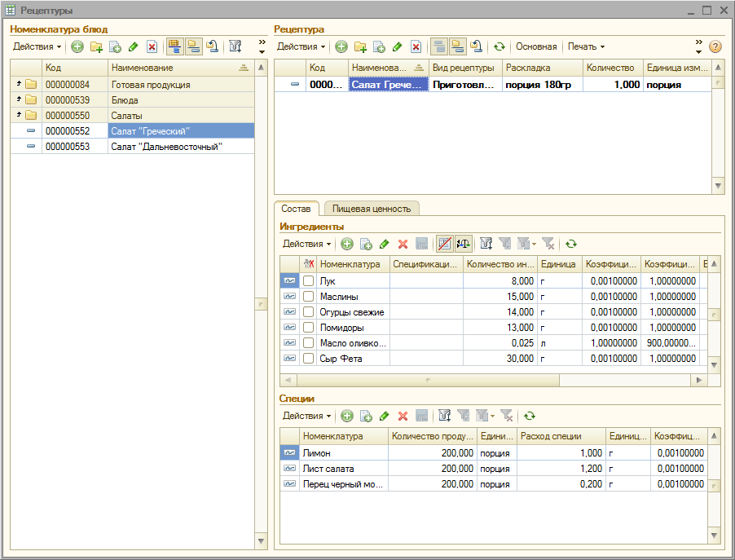
Task: Click the red delete-mark icon in the Номенклатура блюд toolbar
Action: click(x=152, y=47)
